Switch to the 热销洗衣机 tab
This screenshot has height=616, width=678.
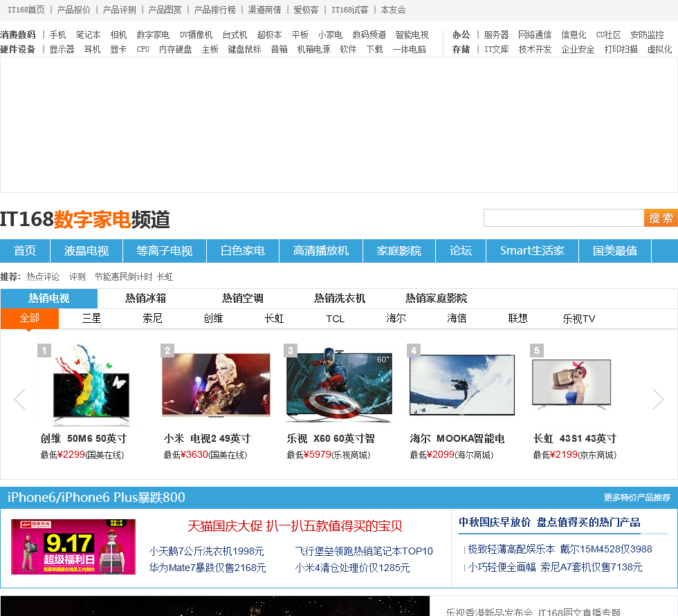pyautogui.click(x=340, y=299)
